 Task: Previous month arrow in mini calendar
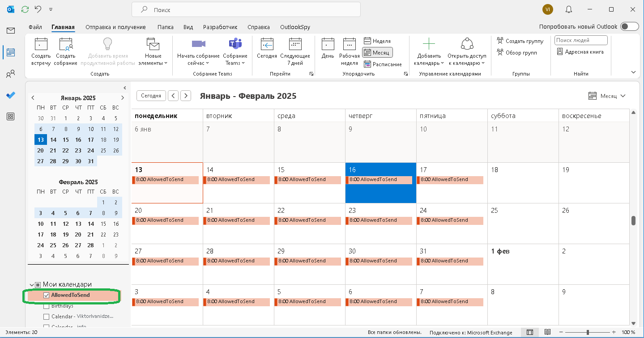click(33, 97)
